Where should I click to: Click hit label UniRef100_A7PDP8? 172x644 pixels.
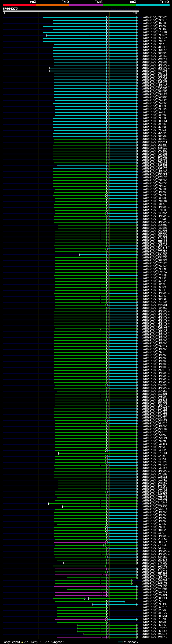(154, 71)
